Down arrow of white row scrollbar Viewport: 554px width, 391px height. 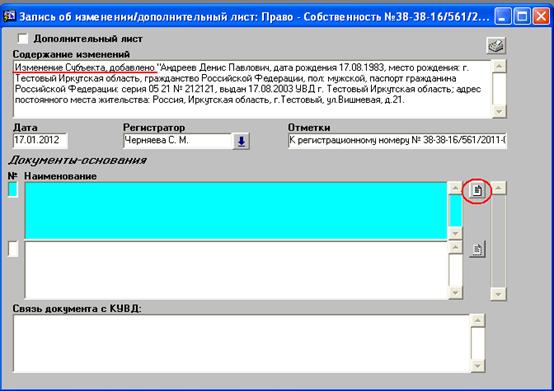point(455,293)
